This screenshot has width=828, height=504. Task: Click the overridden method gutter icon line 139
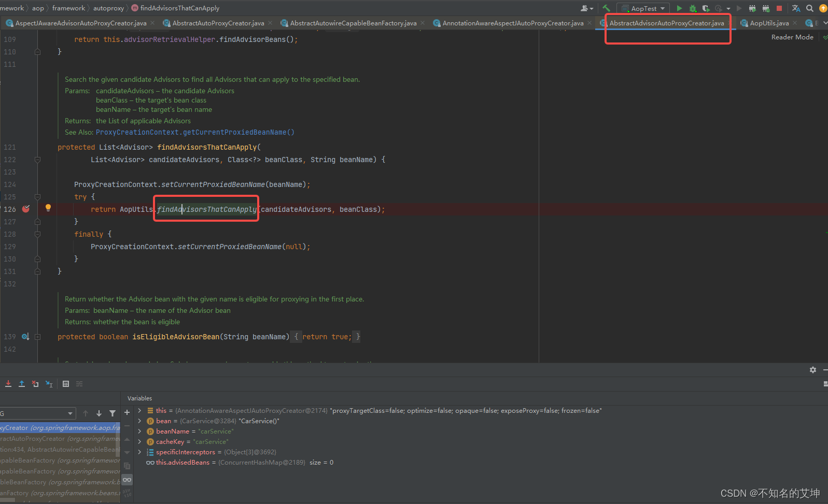[25, 337]
